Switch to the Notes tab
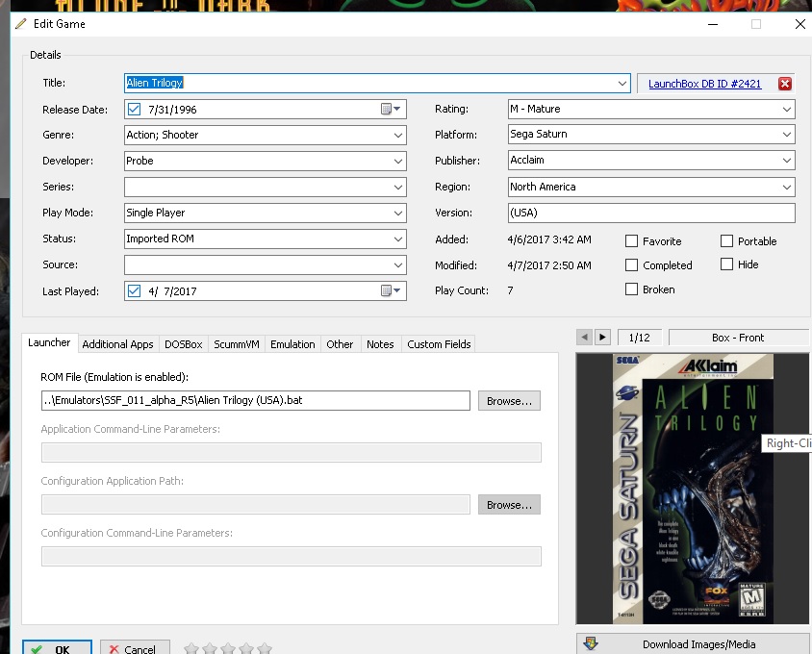812x654 pixels. (380, 344)
